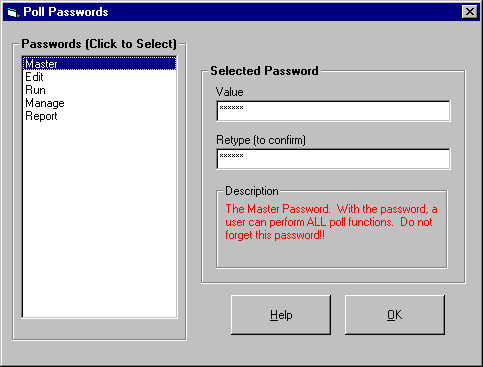Viewport: 483px width, 367px height.
Task: Confirm with the OK button
Action: (x=395, y=315)
